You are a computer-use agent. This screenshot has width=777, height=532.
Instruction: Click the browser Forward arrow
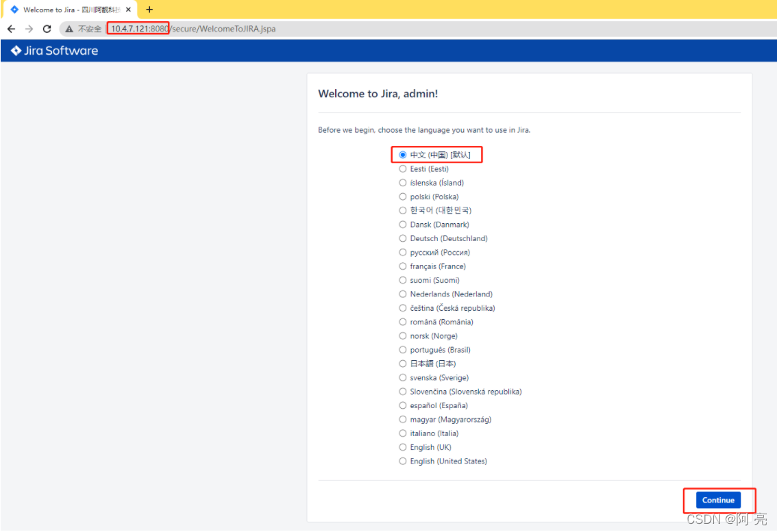point(29,29)
